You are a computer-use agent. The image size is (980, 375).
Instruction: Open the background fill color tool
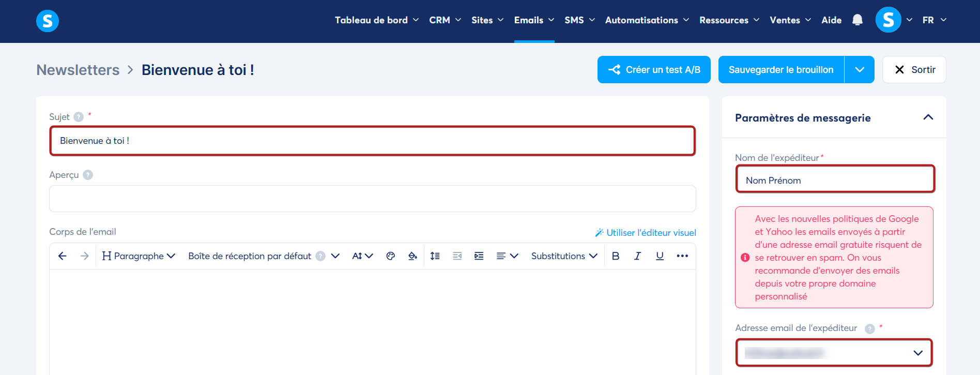(412, 256)
